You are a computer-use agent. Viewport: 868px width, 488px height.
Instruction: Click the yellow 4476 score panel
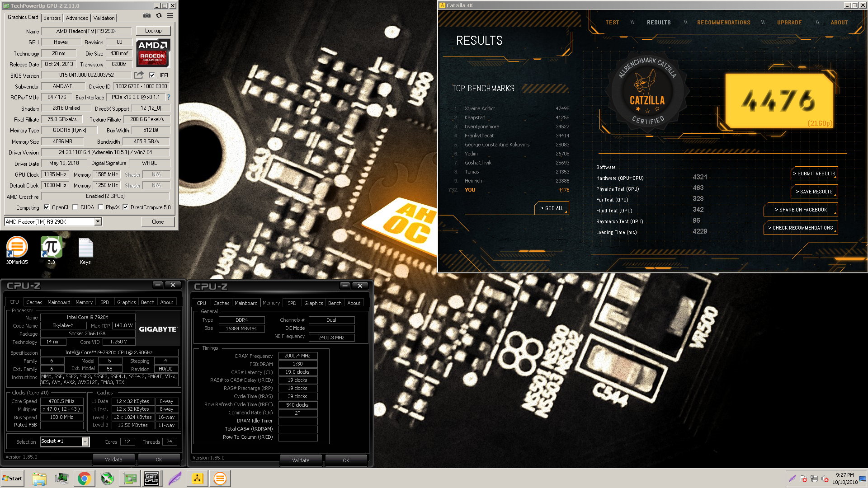[x=779, y=100]
